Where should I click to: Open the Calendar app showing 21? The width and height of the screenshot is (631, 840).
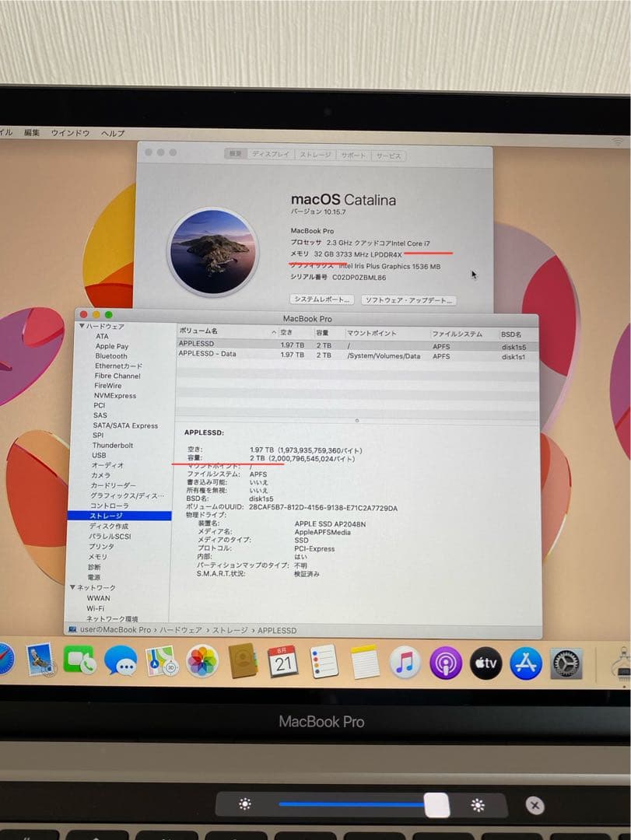point(283,663)
